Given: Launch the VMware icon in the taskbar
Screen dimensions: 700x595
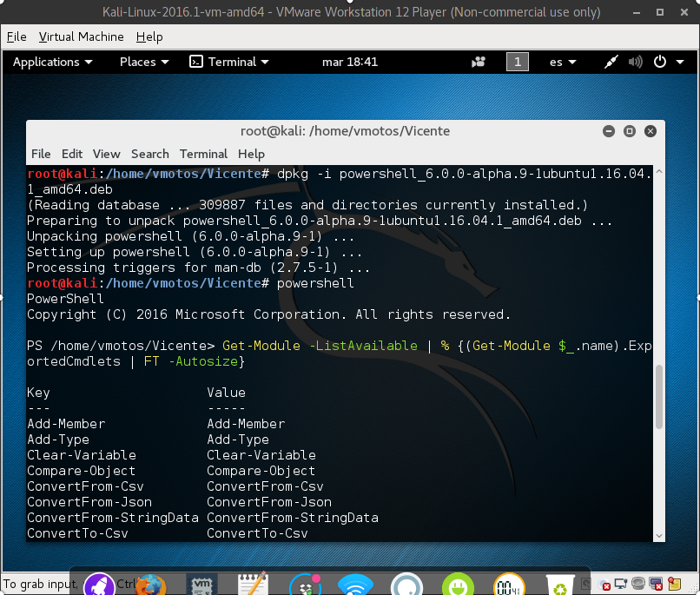Looking at the screenshot, I should pos(201,584).
